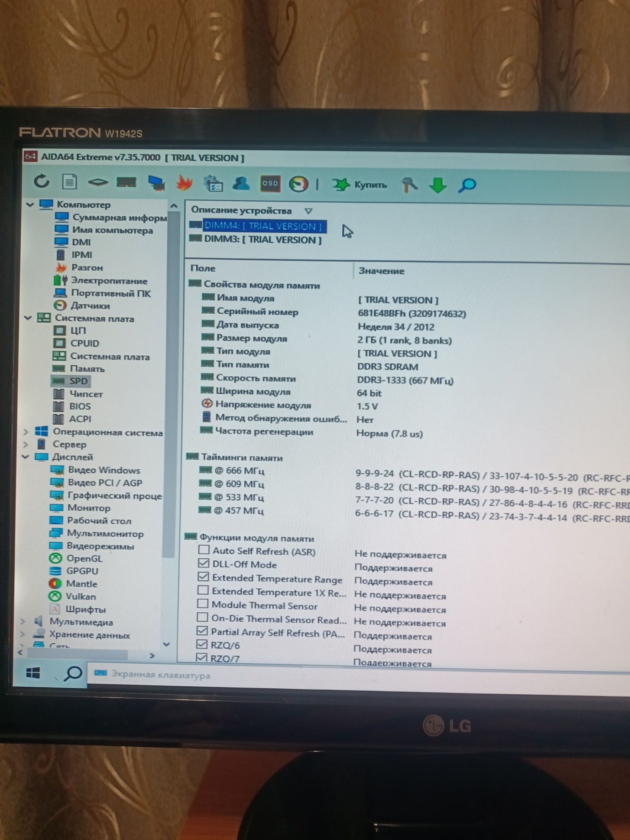Click the Купить button
Image resolution: width=630 pixels, height=840 pixels.
pos(360,184)
